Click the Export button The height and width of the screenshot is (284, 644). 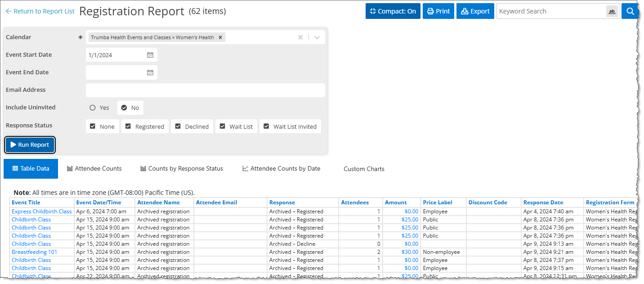click(x=475, y=11)
